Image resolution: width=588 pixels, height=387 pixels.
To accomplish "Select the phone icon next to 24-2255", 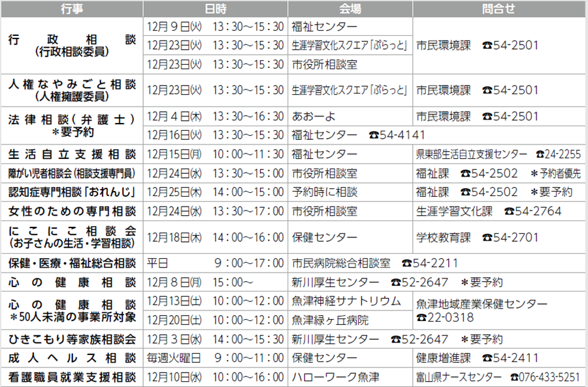I will 540,154.
